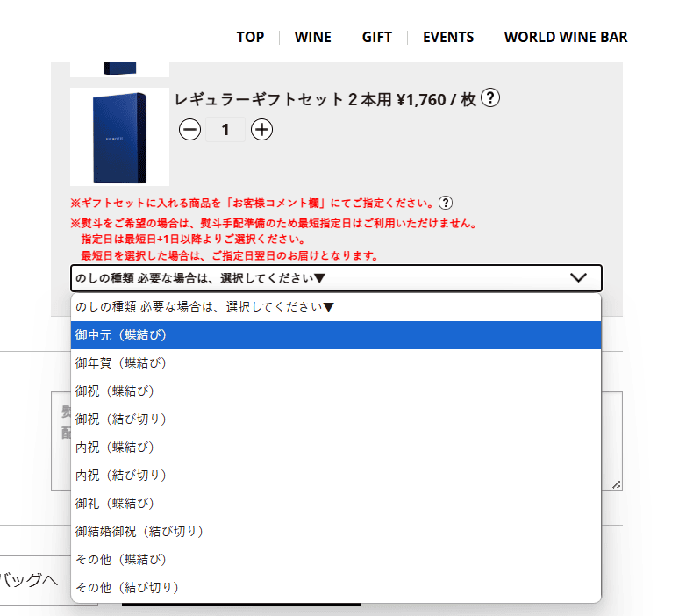Click the quantity input field showing 1
This screenshot has height=616, width=686.
tap(225, 130)
